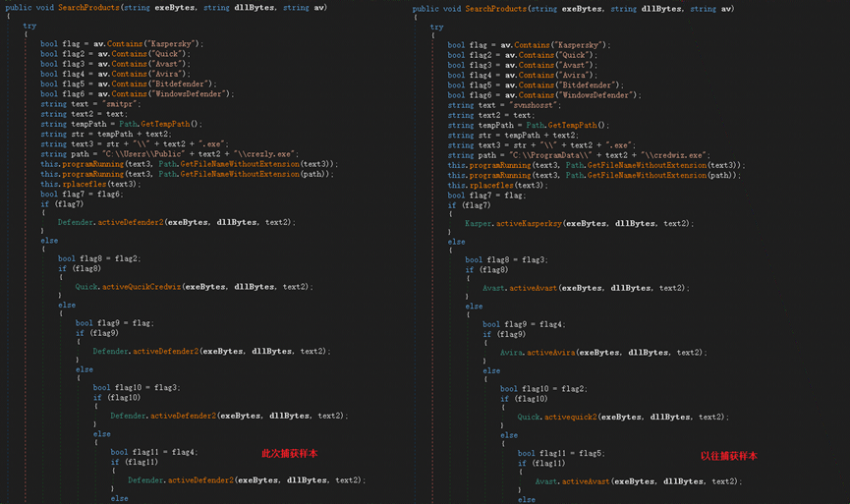Click 'bool flag10 = flag3' in left pane
This screenshot has width=850, height=504.
[137, 387]
